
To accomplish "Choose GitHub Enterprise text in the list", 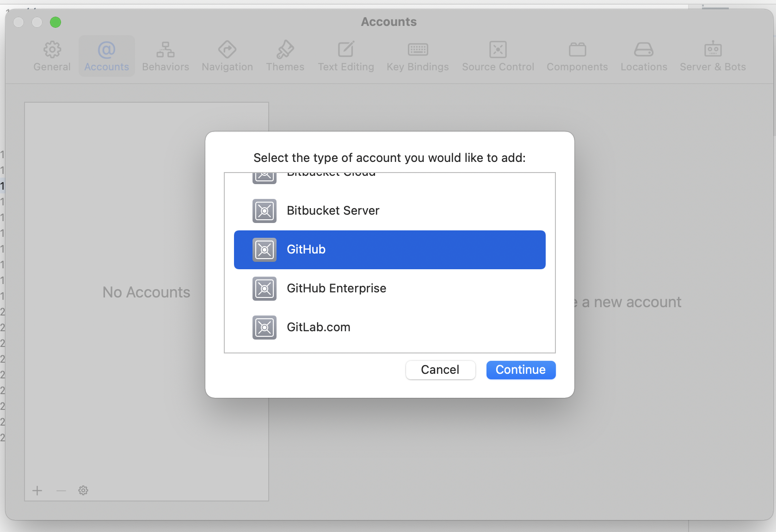I will pos(337,288).
